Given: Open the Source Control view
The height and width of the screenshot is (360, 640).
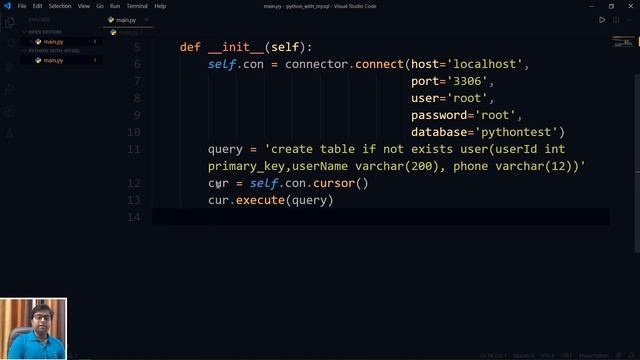Looking at the screenshot, I should pyautogui.click(x=10, y=67).
